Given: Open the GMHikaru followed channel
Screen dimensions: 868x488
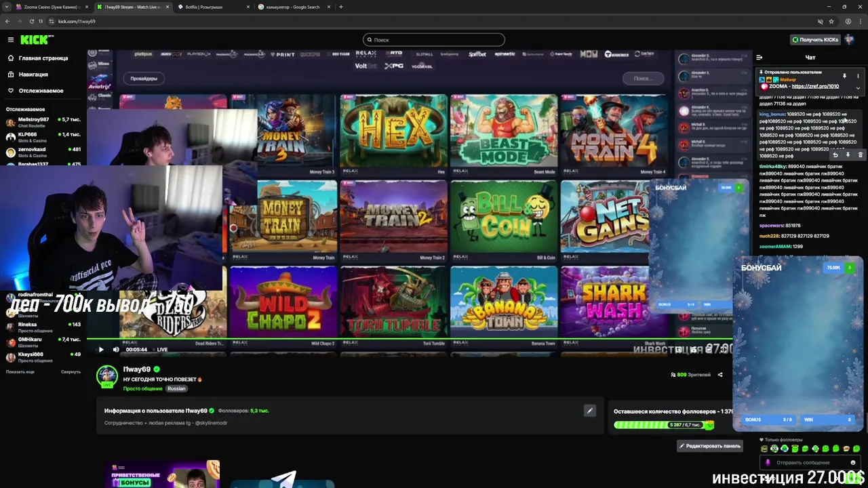Looking at the screenshot, I should [43, 342].
